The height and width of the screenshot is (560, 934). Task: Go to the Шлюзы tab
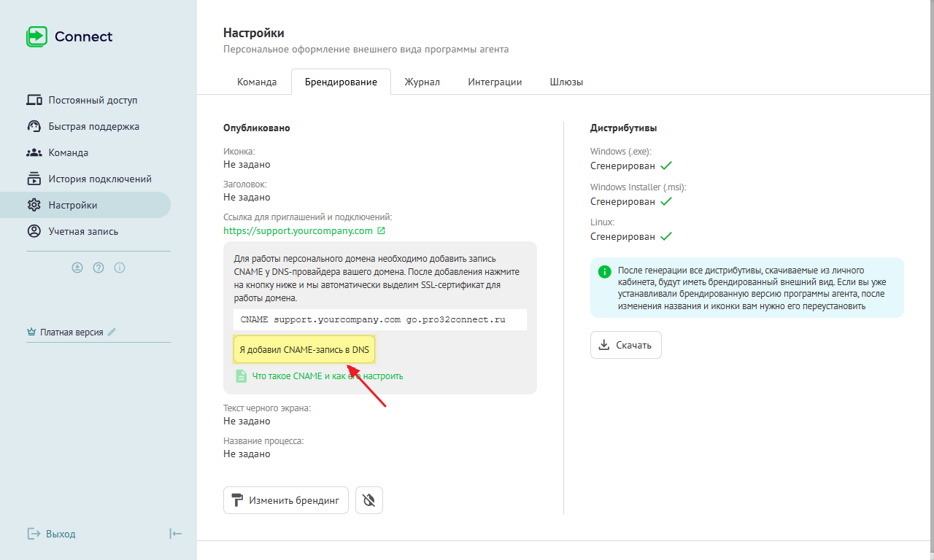click(566, 82)
